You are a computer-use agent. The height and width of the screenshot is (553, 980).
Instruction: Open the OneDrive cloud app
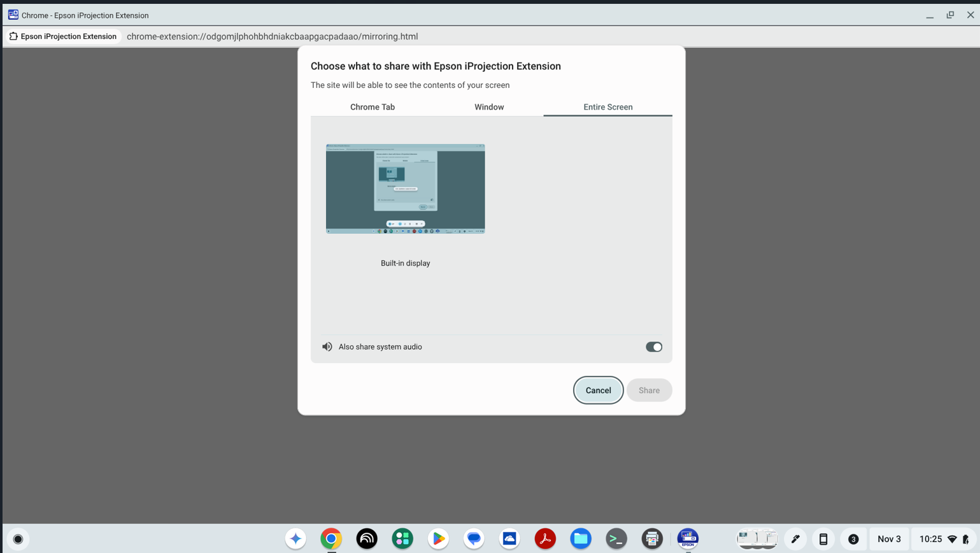tap(509, 539)
